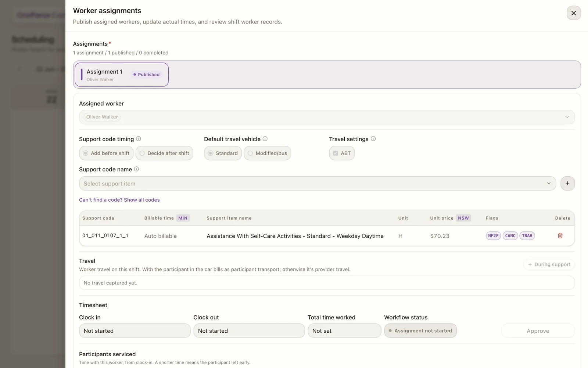
Task: Click the Auto billable cell
Action: [x=161, y=236]
